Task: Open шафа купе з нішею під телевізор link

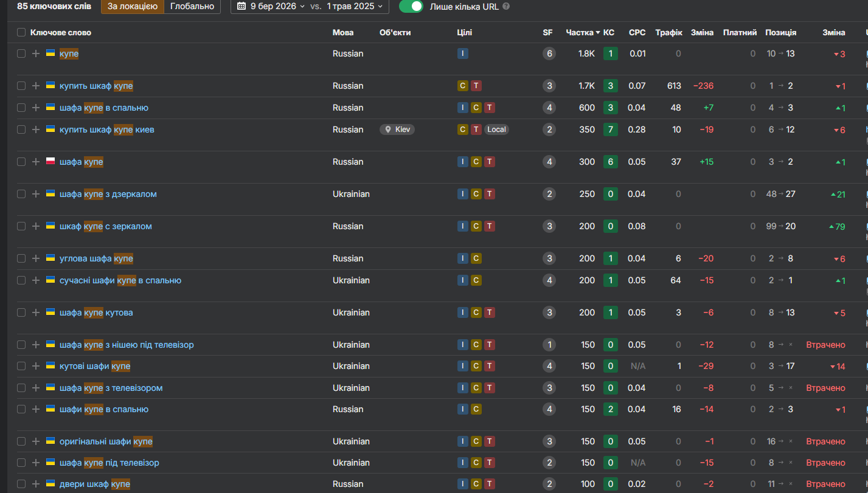Action: pyautogui.click(x=127, y=345)
